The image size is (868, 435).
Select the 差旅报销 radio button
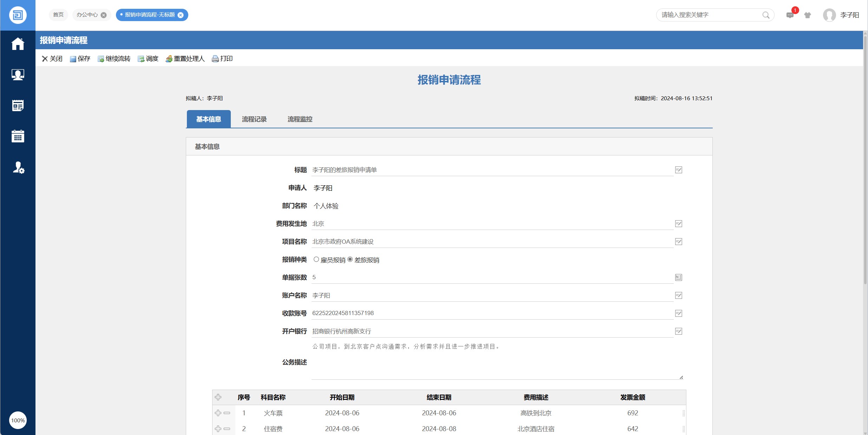pyautogui.click(x=350, y=260)
